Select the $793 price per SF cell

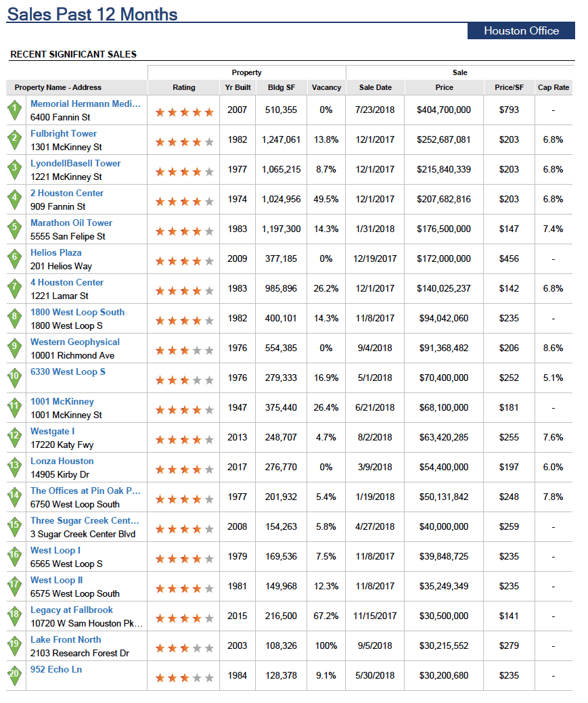pyautogui.click(x=509, y=110)
